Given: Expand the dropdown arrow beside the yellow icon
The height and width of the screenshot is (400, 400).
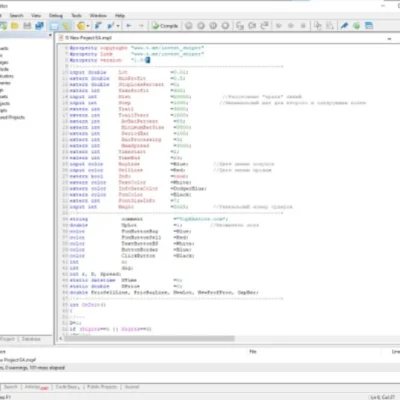Looking at the screenshot, I should [88, 26].
